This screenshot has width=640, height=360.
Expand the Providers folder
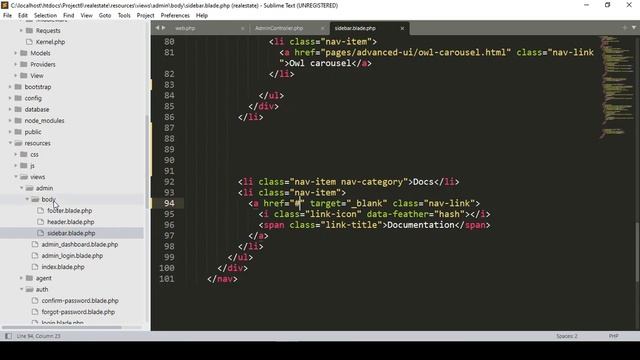coord(16,64)
